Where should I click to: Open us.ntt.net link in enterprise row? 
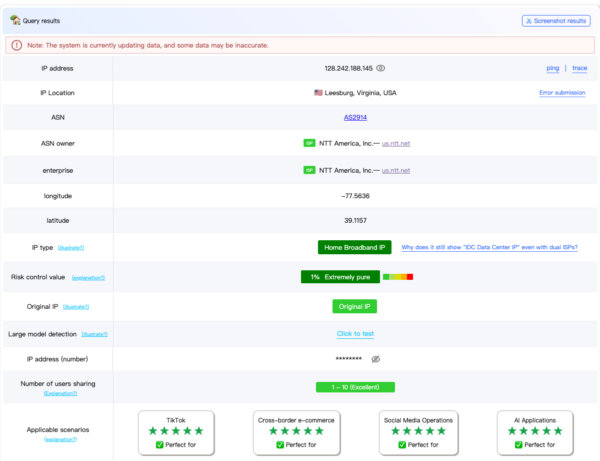click(396, 171)
